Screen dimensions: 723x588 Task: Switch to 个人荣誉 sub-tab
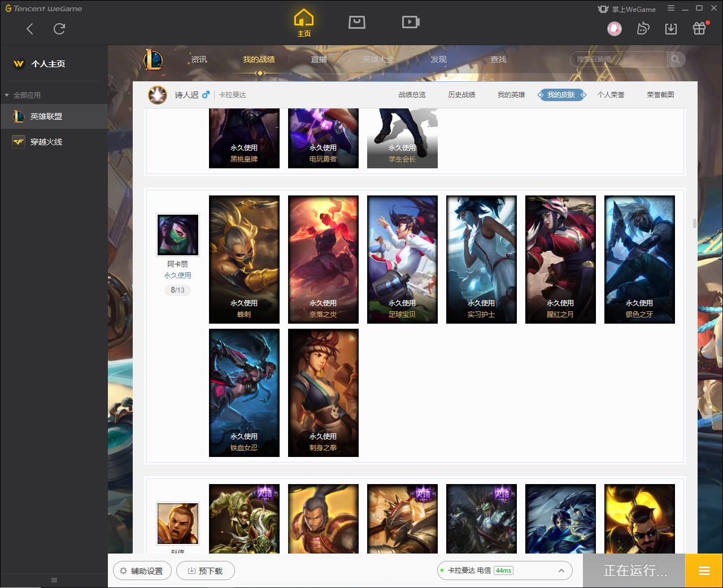[611, 95]
